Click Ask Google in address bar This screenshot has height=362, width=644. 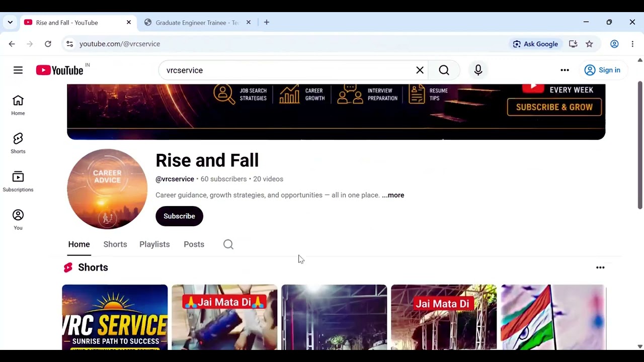pyautogui.click(x=535, y=44)
